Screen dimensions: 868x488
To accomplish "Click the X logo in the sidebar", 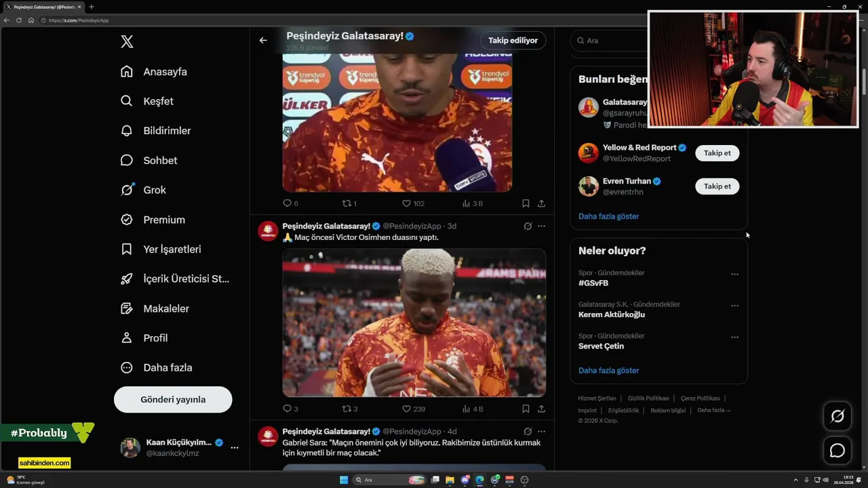I will click(x=127, y=41).
